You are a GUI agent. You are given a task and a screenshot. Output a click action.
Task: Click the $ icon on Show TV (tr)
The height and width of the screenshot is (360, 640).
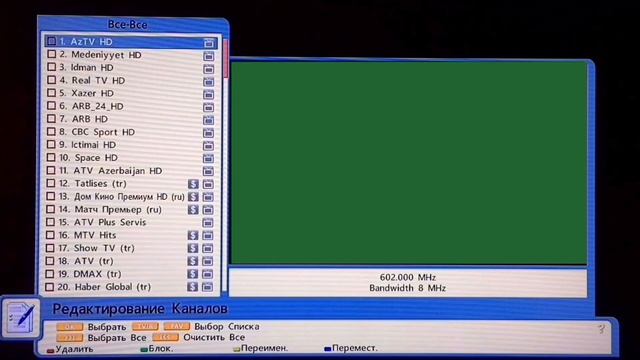pyautogui.click(x=193, y=248)
